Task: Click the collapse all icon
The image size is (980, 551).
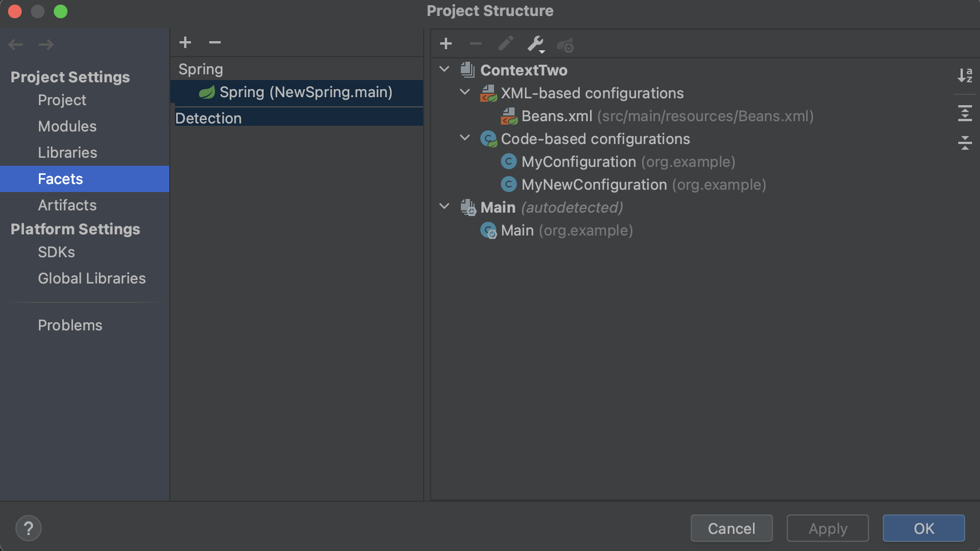Action: [x=965, y=142]
